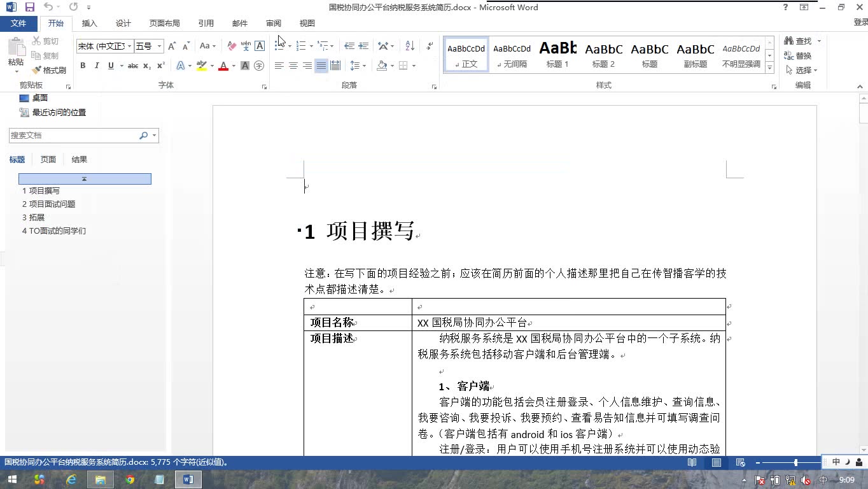Switch to the Page Layout (页面布局) tab

(x=165, y=23)
